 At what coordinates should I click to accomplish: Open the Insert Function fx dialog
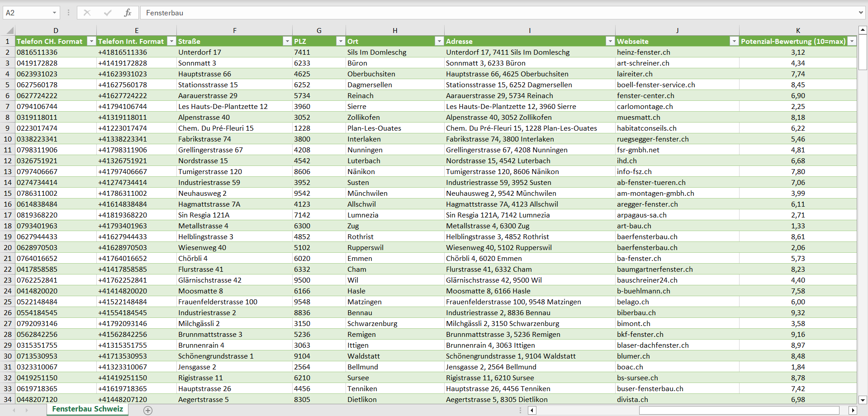pos(128,13)
